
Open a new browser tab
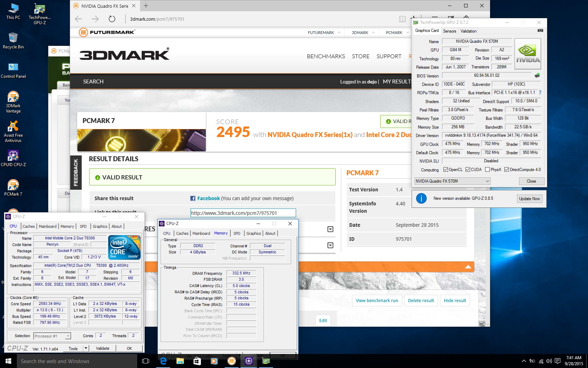pyautogui.click(x=146, y=6)
